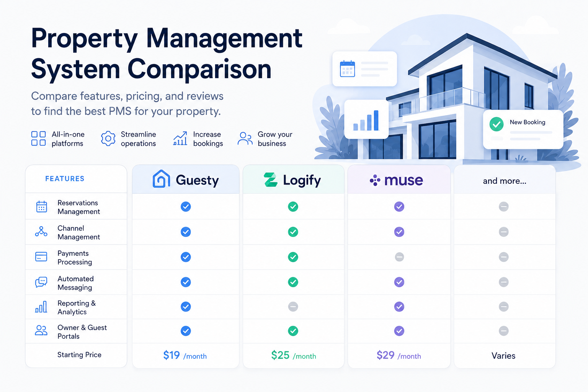Viewport: 588px width, 392px height.
Task: Click the calendar icon in illustration card
Action: click(x=348, y=69)
